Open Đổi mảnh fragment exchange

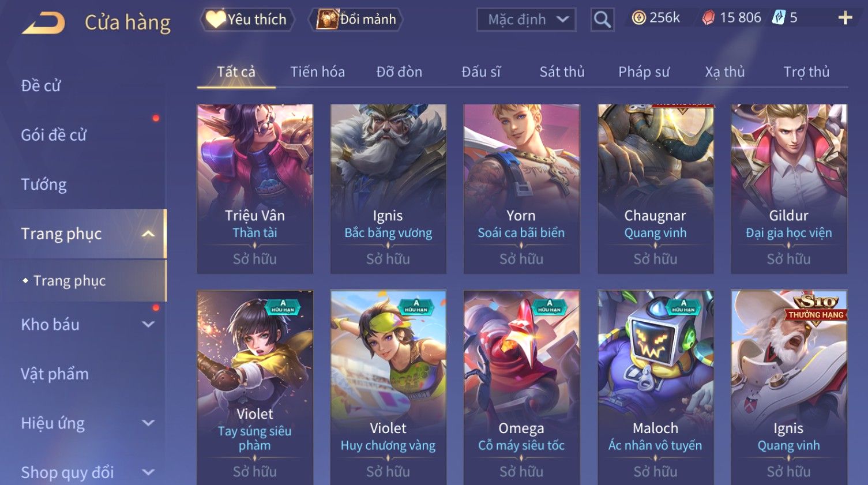click(x=356, y=20)
